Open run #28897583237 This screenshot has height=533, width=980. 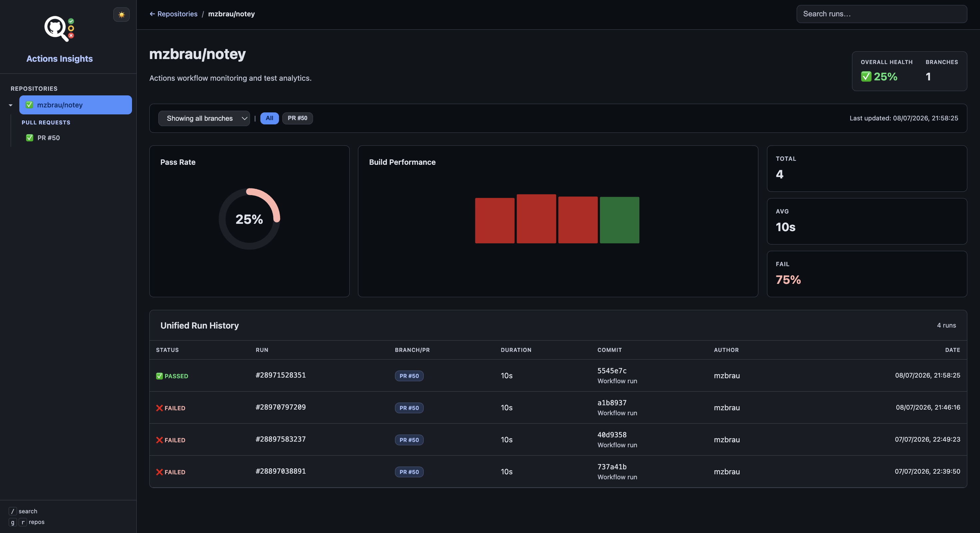click(x=281, y=439)
